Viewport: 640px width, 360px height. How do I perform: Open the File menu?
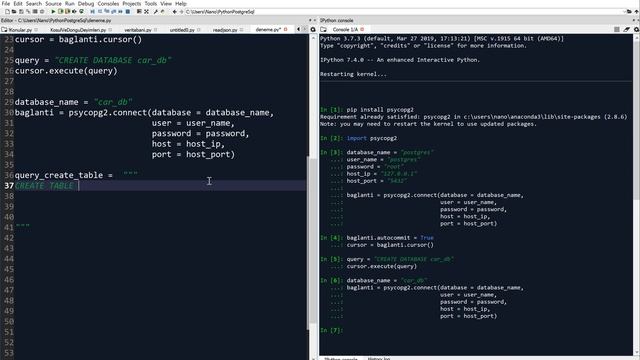click(x=6, y=4)
